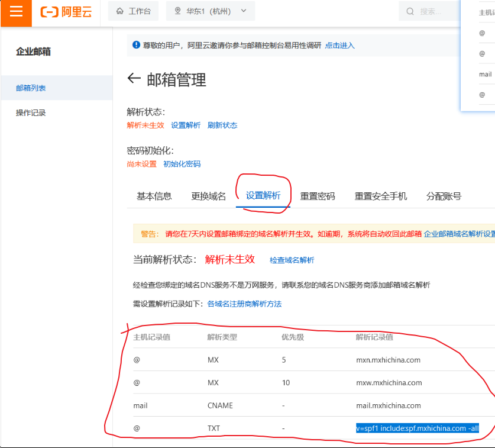Click the 解析类型 column header
Image resolution: width=495 pixels, height=448 pixels.
point(222,337)
